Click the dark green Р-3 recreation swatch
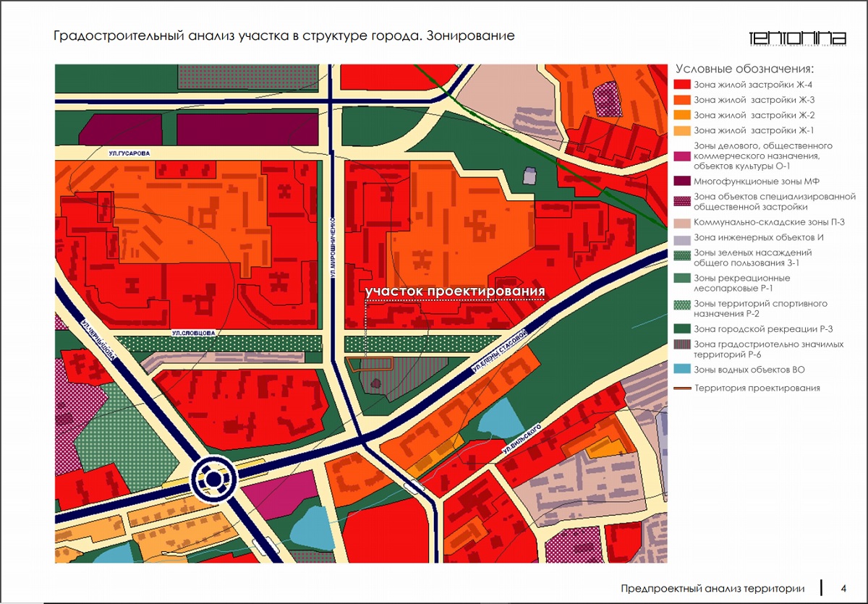 [x=682, y=329]
